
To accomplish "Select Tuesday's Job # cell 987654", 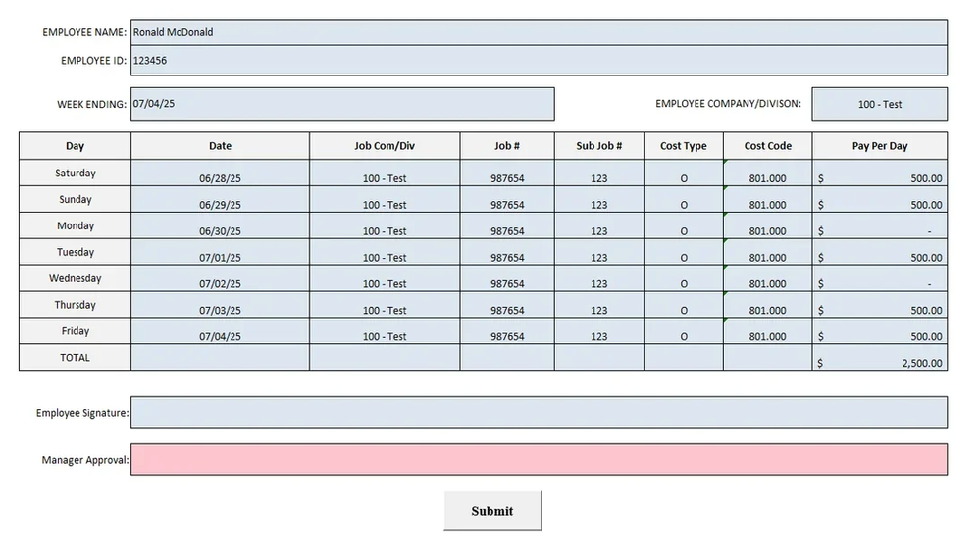I will coord(507,252).
